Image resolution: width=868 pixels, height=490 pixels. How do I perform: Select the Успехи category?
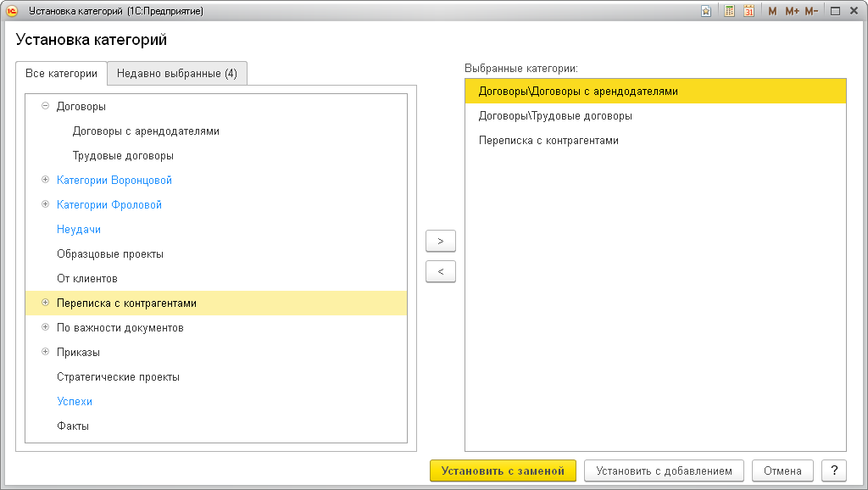click(75, 402)
